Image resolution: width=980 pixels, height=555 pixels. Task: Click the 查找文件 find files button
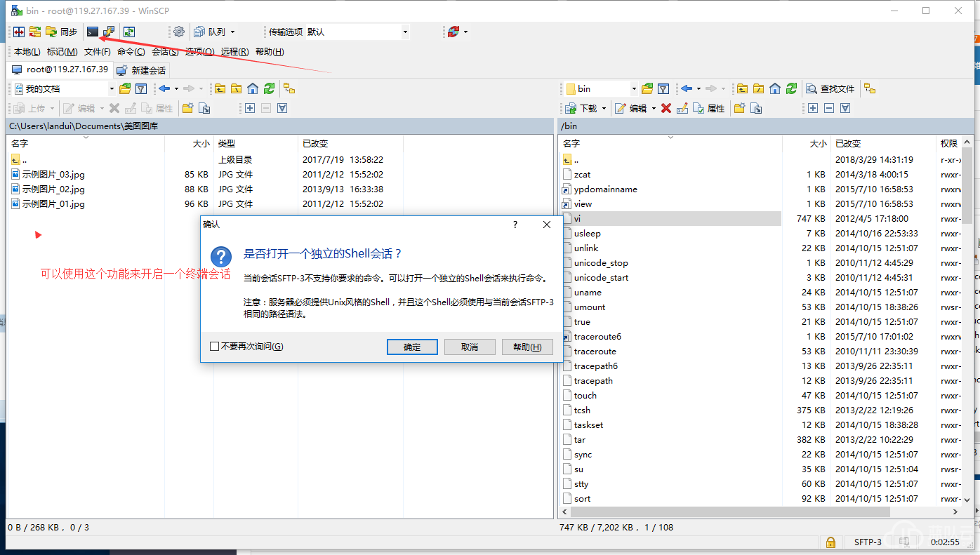(831, 89)
